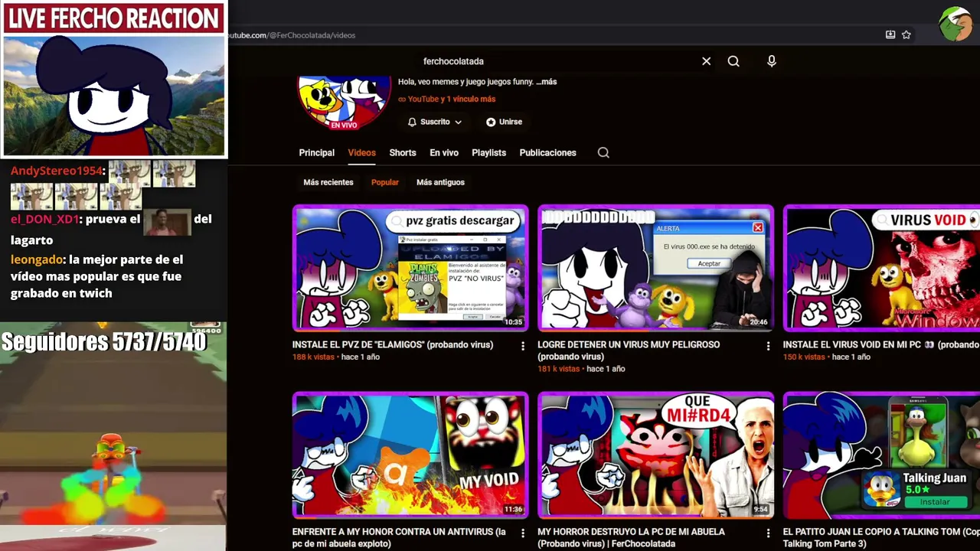Click the 188 k vistas text
The height and width of the screenshot is (551, 980).
click(x=313, y=357)
